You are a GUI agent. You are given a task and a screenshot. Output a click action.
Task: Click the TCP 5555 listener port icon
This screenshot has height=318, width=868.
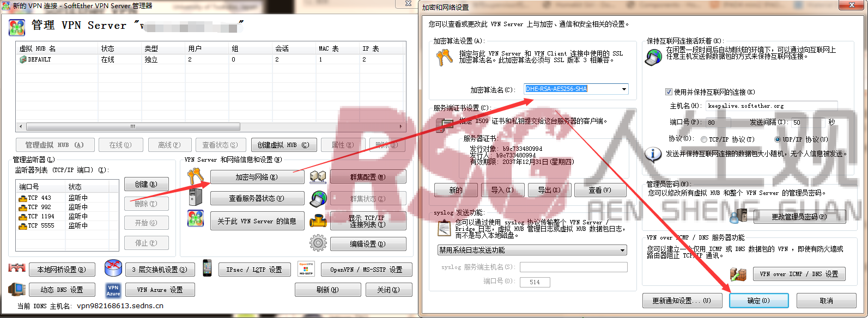(x=22, y=226)
